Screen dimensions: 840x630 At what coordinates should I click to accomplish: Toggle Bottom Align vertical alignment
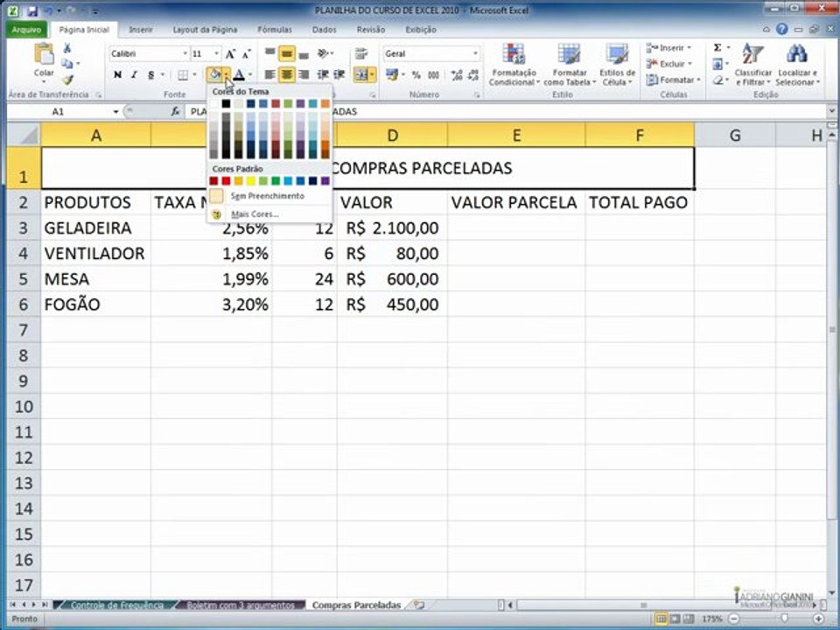point(304,53)
